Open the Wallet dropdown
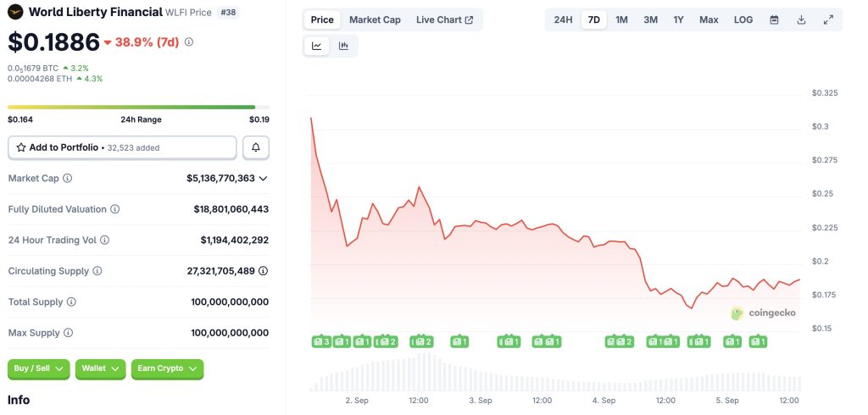Viewport: 868px width, 415px height. [100, 368]
